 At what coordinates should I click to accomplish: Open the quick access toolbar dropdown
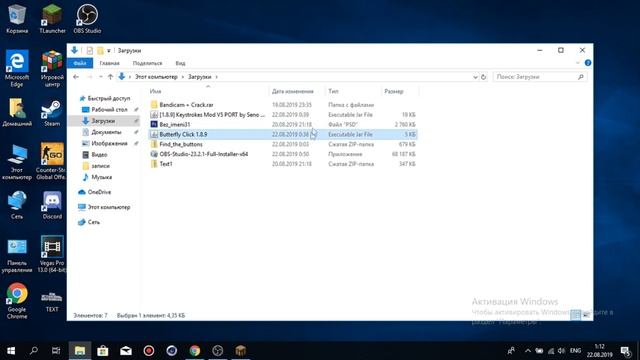click(109, 51)
